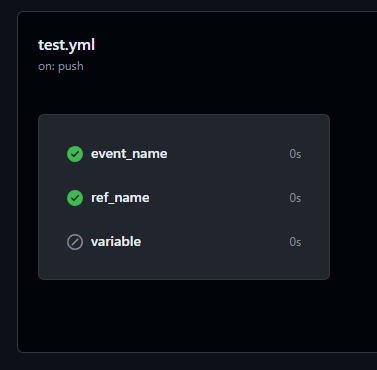Click the green success checkmark beside ref_name
The height and width of the screenshot is (370, 377).
75,198
